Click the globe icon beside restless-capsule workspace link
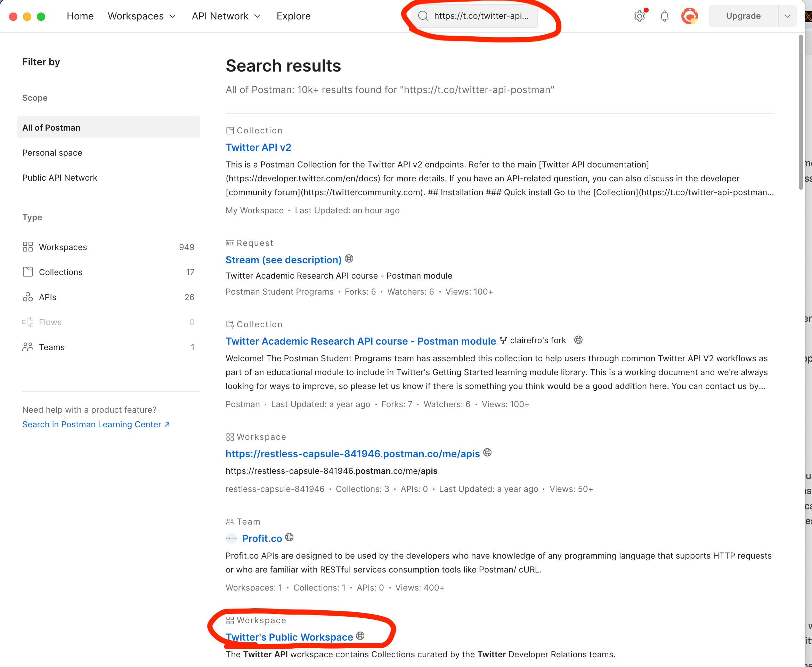Screen dimensions: 812x667 click(487, 452)
